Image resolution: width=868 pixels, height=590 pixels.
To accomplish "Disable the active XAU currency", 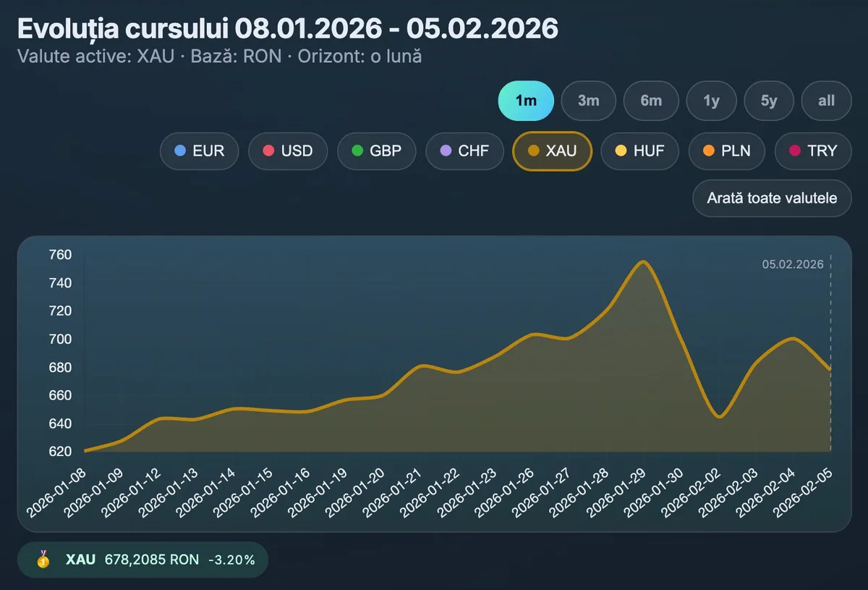I will click(552, 151).
